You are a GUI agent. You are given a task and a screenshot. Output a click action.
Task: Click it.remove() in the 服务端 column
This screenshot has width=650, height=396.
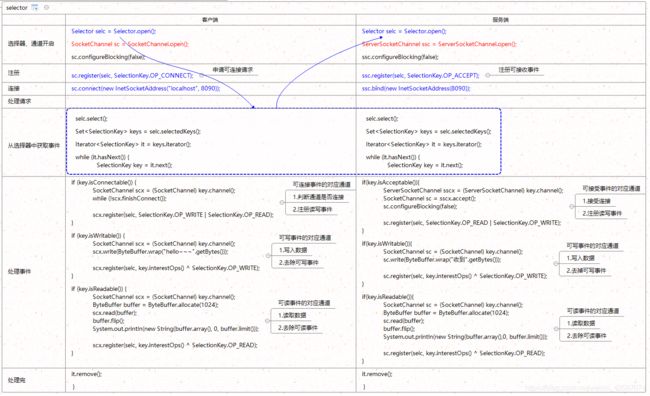[377, 374]
